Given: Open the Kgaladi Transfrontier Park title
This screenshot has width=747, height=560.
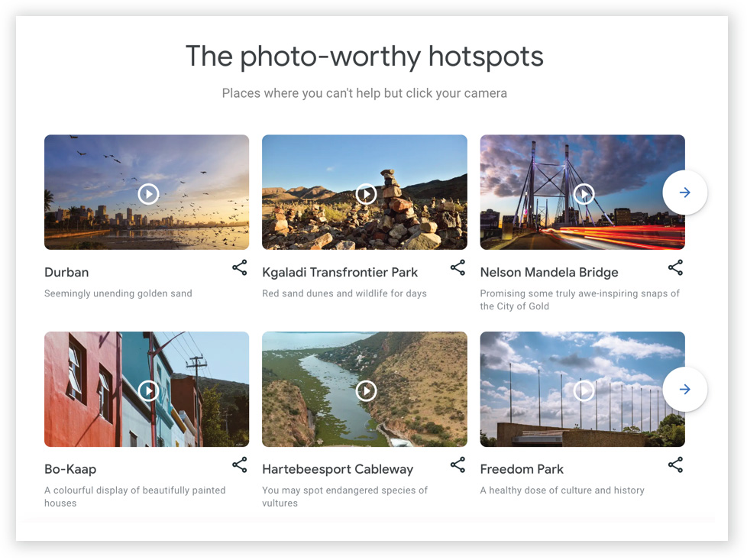Looking at the screenshot, I should point(340,272).
